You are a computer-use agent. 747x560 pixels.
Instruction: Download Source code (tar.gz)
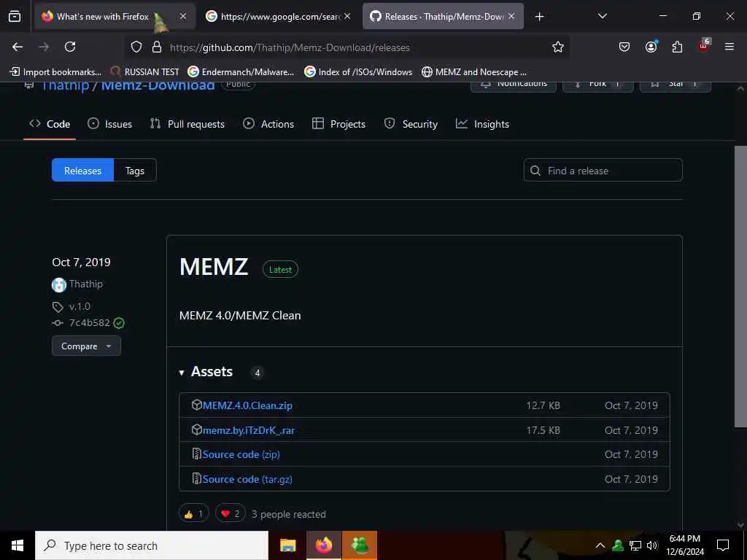coord(247,479)
